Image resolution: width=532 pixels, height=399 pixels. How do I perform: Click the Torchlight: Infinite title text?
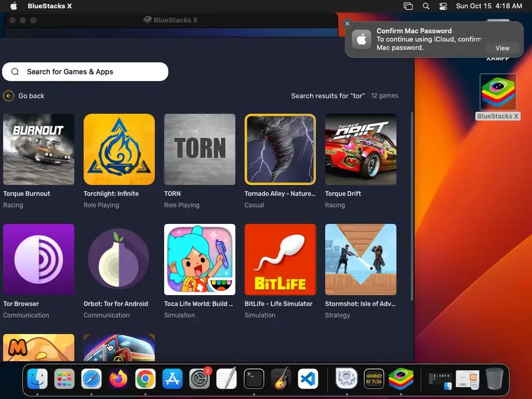(x=111, y=194)
